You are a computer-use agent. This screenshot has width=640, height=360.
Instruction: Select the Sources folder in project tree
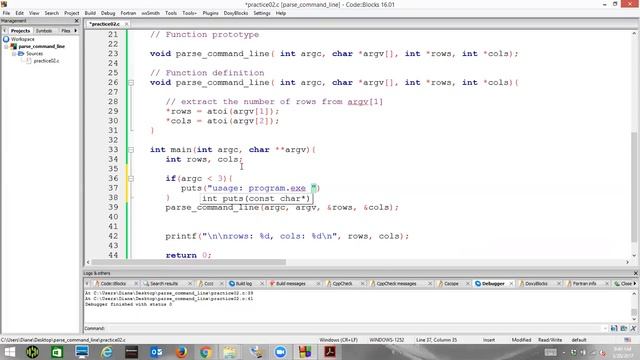pyautogui.click(x=34, y=53)
